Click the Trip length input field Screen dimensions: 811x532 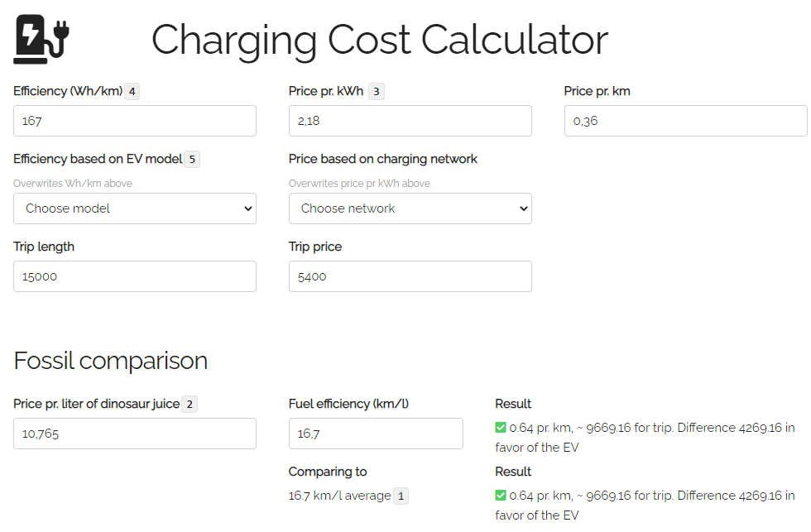(x=135, y=276)
